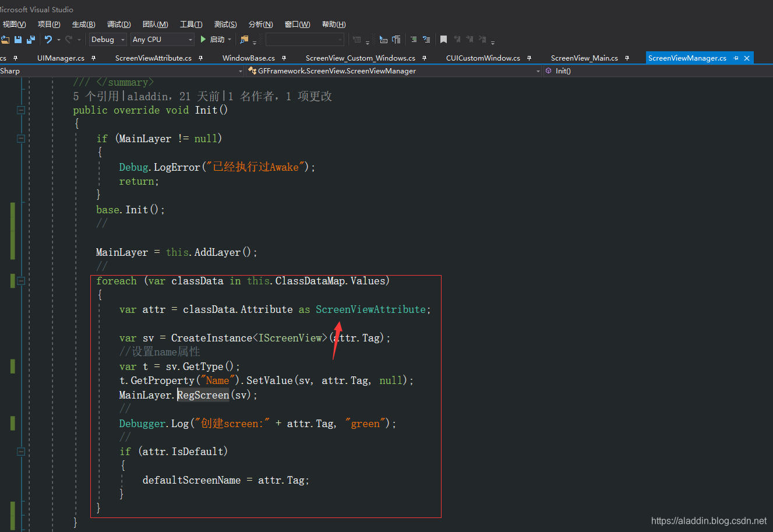Open the Build (生成) menu
Screen dimensions: 773x532
point(83,24)
